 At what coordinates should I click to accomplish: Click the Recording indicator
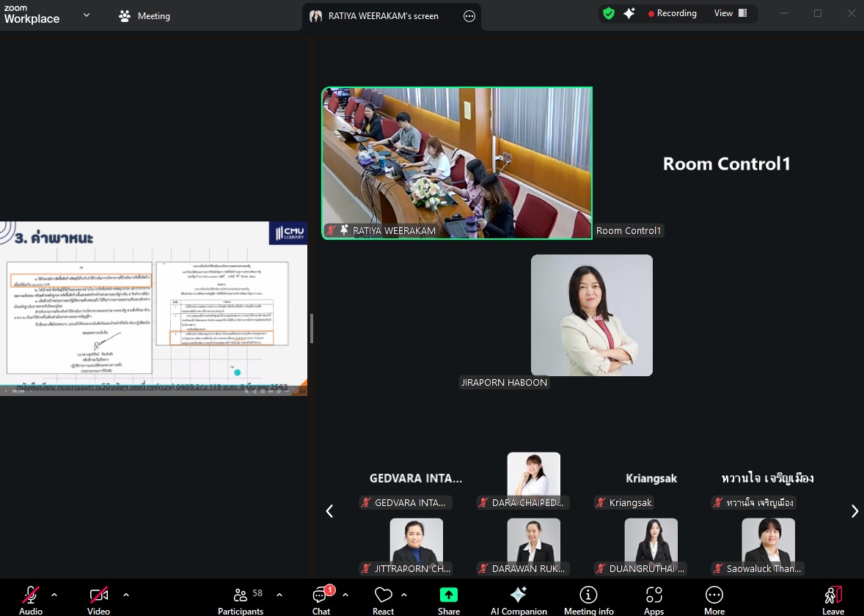(x=673, y=14)
